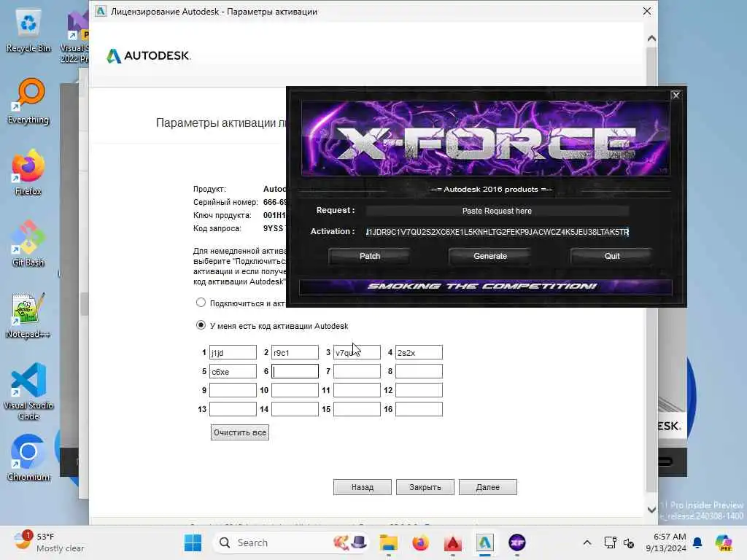The height and width of the screenshot is (560, 747).
Task: Focus activation code field 13
Action: coord(233,409)
